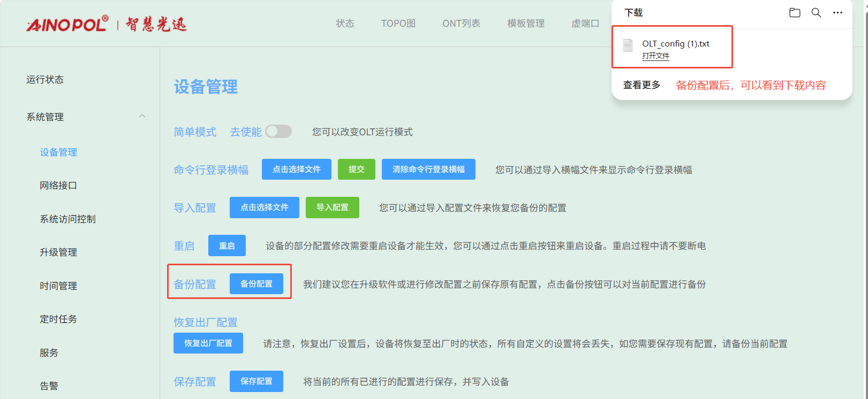Click the AINOPOL logo
Viewport: 868px width, 399px height.
coord(67,24)
